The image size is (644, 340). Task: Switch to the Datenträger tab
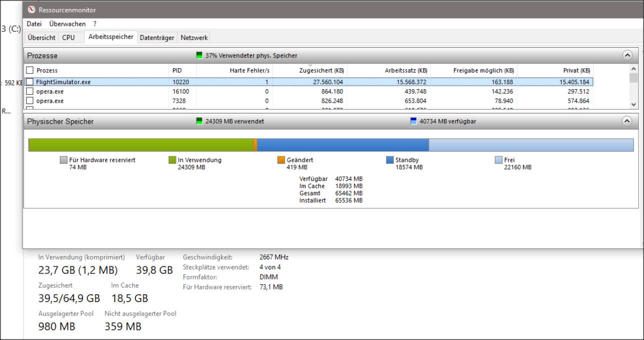pyautogui.click(x=157, y=38)
